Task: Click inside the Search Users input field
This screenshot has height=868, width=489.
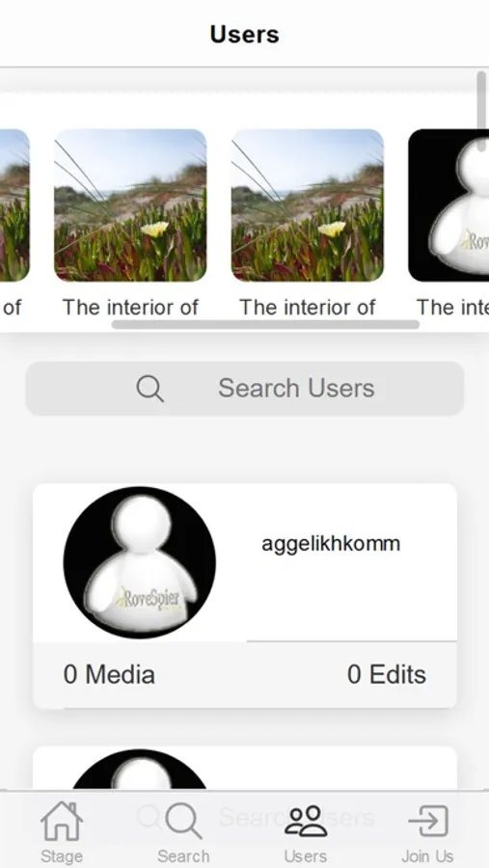Action: [x=245, y=388]
